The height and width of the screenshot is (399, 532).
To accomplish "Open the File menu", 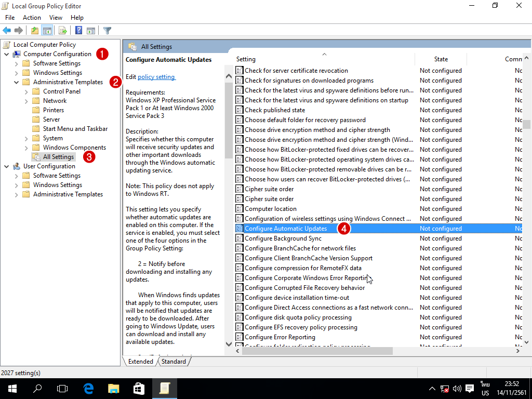I will [10, 17].
